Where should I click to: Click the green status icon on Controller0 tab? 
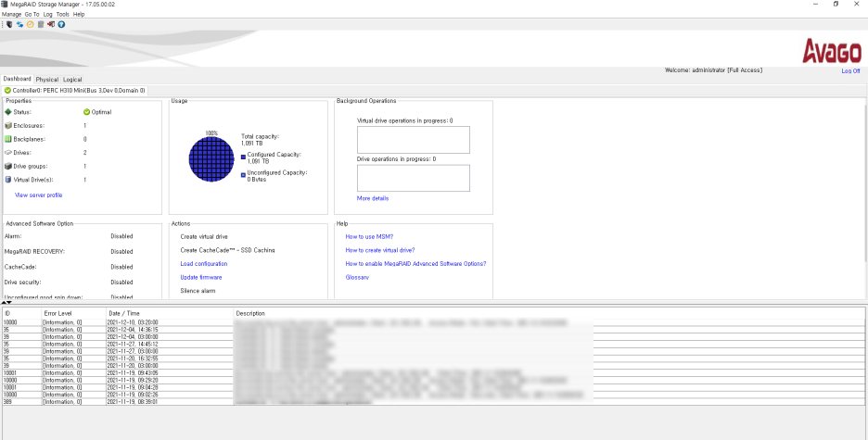coord(7,90)
